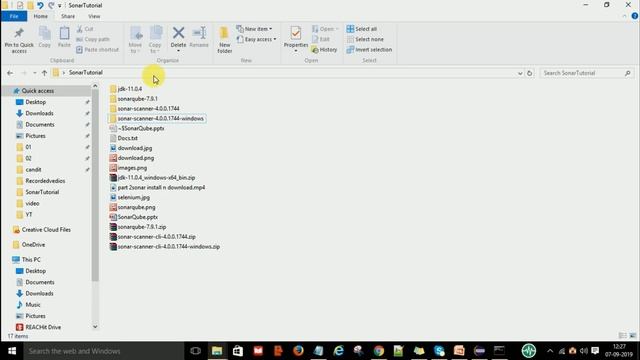This screenshot has height=360, width=640.
Task: Switch to details view icon
Action: [x=622, y=336]
